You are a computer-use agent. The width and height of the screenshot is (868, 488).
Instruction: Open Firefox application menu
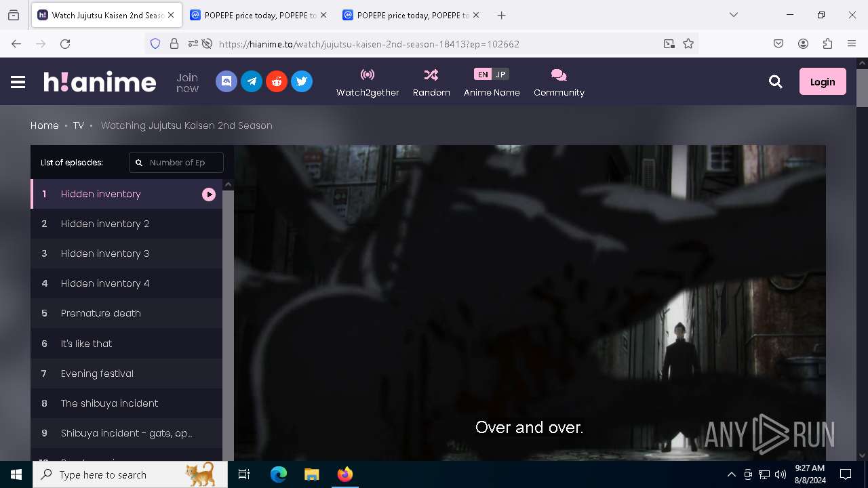852,43
